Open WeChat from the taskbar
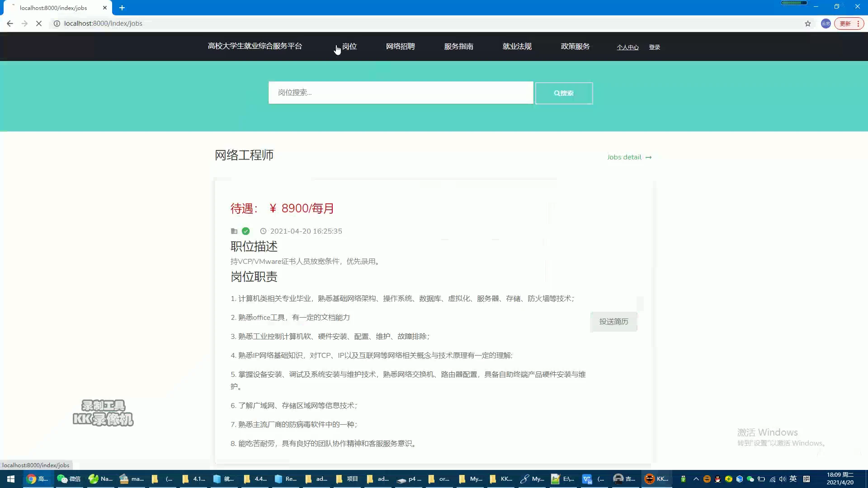Image resolution: width=868 pixels, height=488 pixels. point(69,479)
